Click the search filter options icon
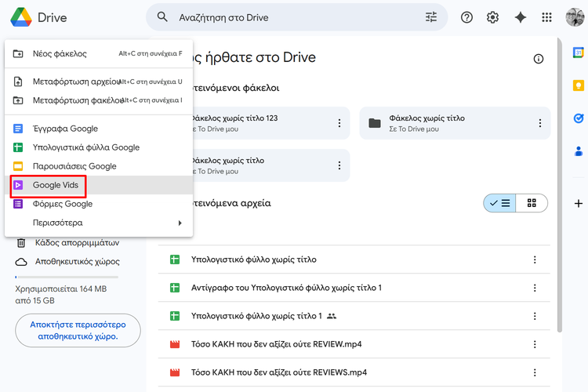Image resolution: width=588 pixels, height=392 pixels. 431,17
